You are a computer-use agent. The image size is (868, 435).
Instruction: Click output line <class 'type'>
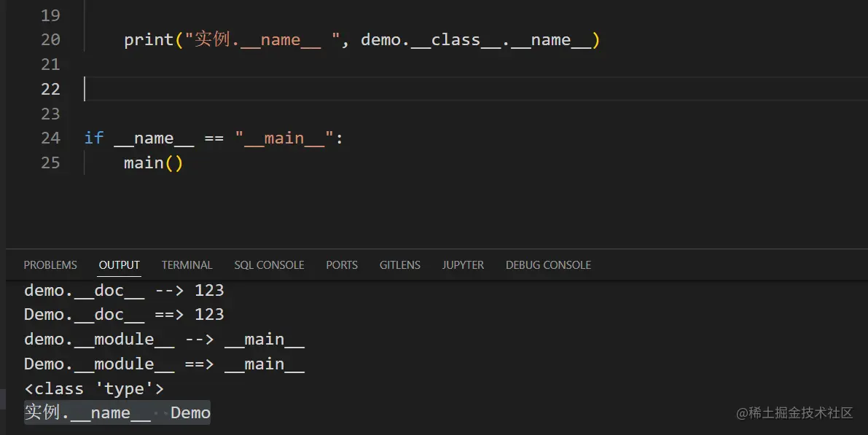[x=94, y=388]
